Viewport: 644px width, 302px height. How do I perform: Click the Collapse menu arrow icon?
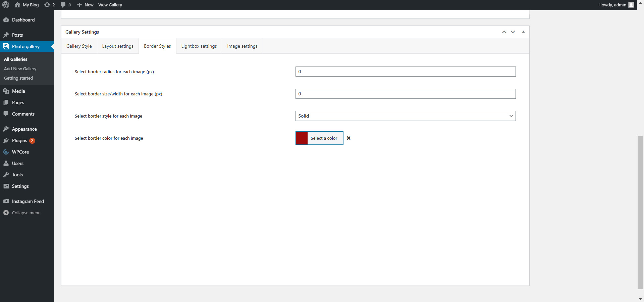click(x=6, y=213)
